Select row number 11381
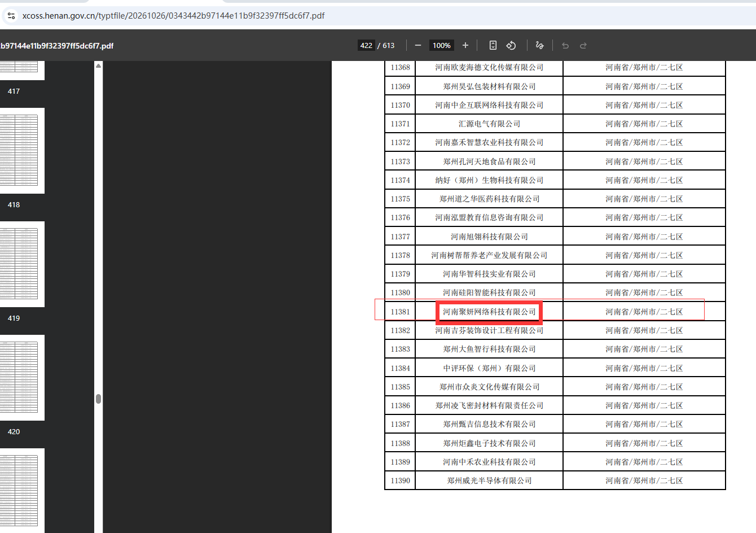756x533 pixels. coord(401,312)
